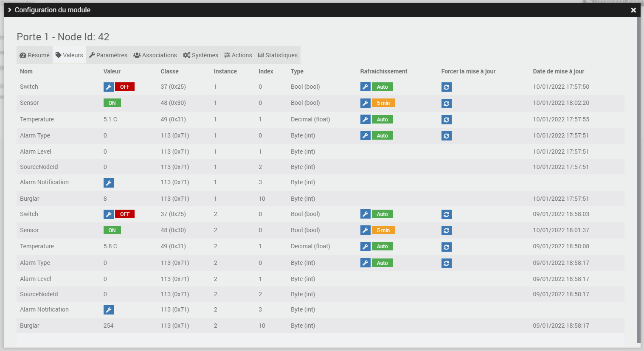Force update of instance 2 Temperature value
Image resolution: width=644 pixels, height=351 pixels.
(x=447, y=247)
